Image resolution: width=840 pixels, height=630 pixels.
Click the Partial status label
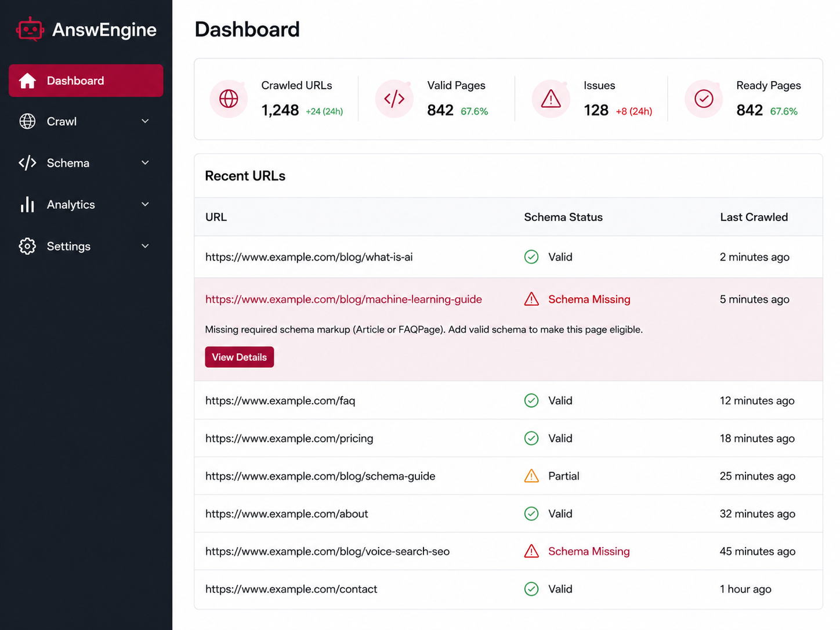coord(564,476)
